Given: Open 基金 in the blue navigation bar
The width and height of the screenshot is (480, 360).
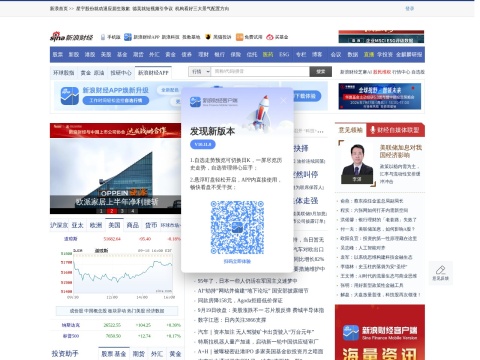Looking at the screenshot, I should [x=122, y=55].
